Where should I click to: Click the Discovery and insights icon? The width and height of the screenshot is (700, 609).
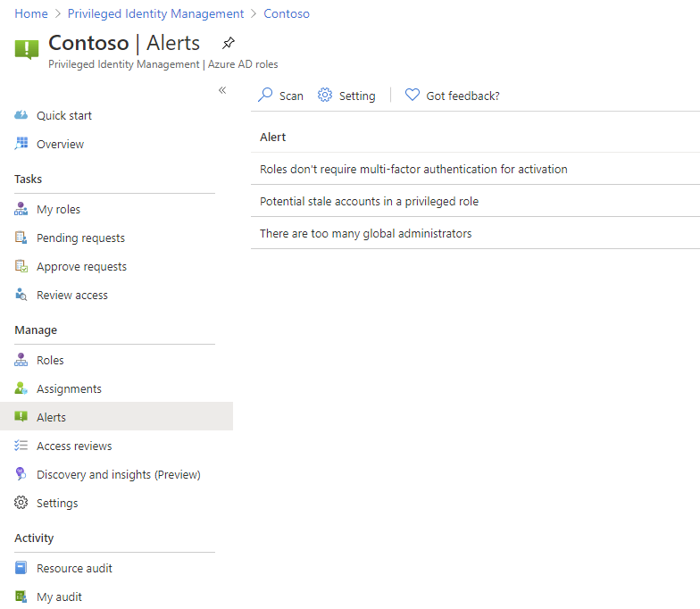pos(21,475)
